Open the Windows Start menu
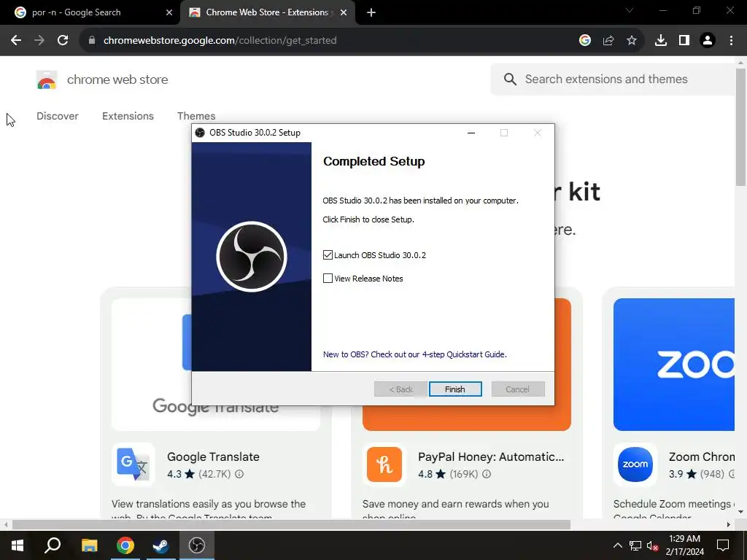Viewport: 747px width, 560px height. [18, 545]
